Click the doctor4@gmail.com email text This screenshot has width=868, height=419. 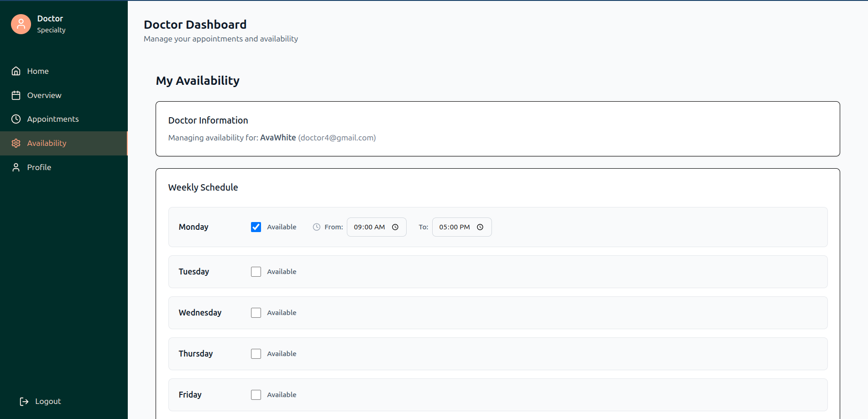(337, 138)
